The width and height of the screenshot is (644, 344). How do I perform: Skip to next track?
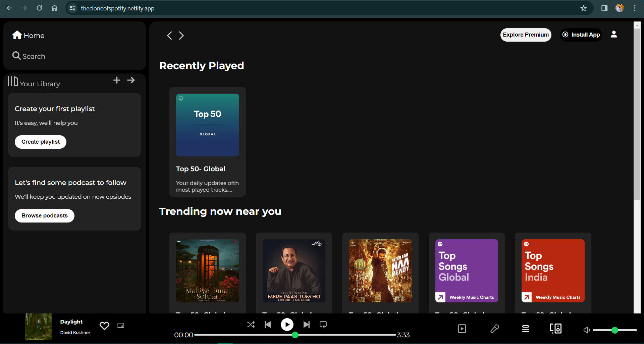(x=307, y=325)
